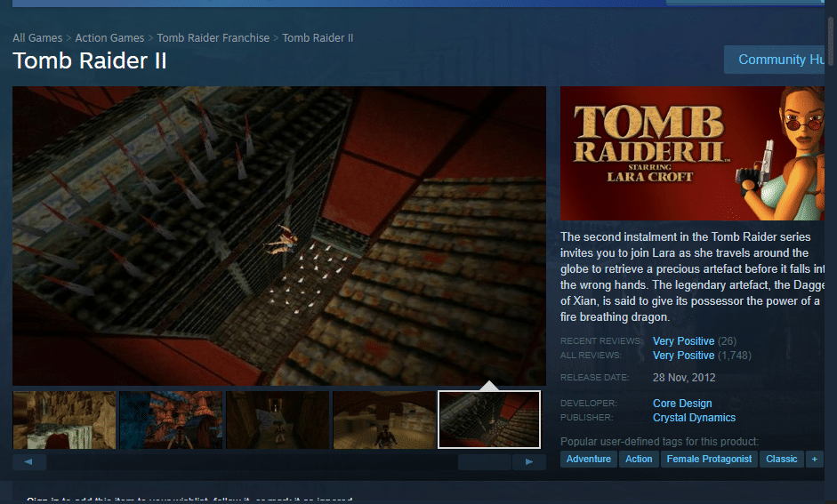Image resolution: width=837 pixels, height=504 pixels.
Task: Select the highlighted spike trap thumbnail
Action: [x=489, y=420]
